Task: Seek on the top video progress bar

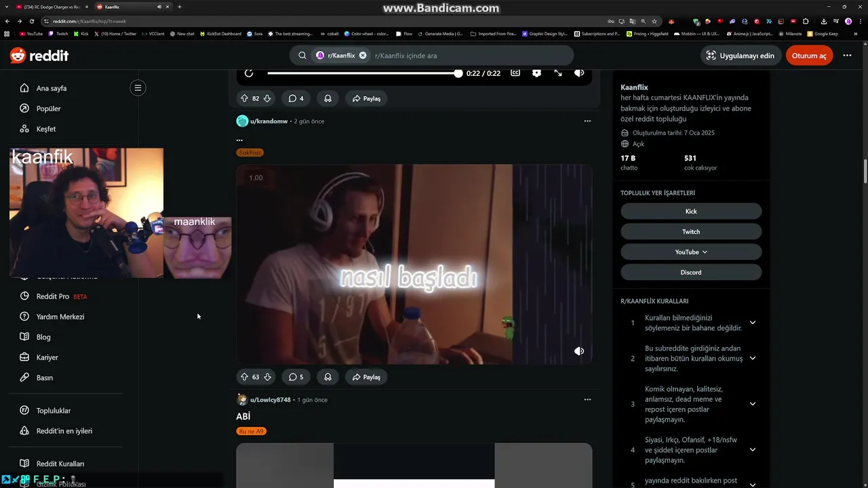Action: tap(364, 73)
